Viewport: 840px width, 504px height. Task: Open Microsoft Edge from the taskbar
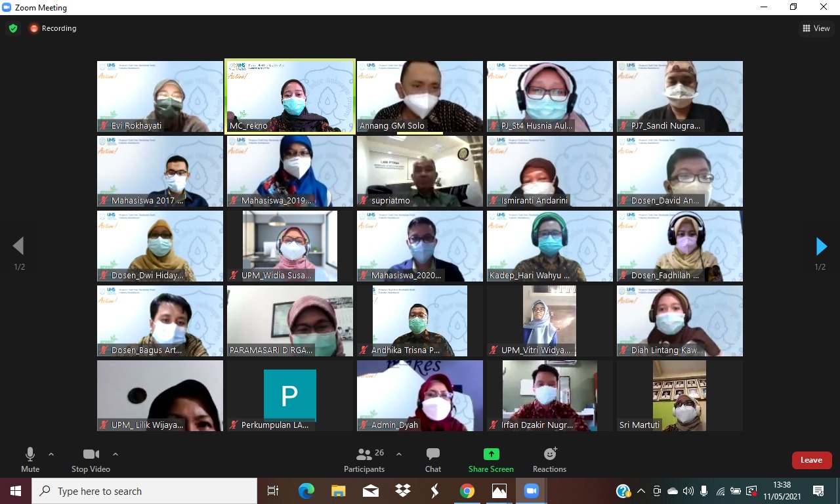[306, 491]
